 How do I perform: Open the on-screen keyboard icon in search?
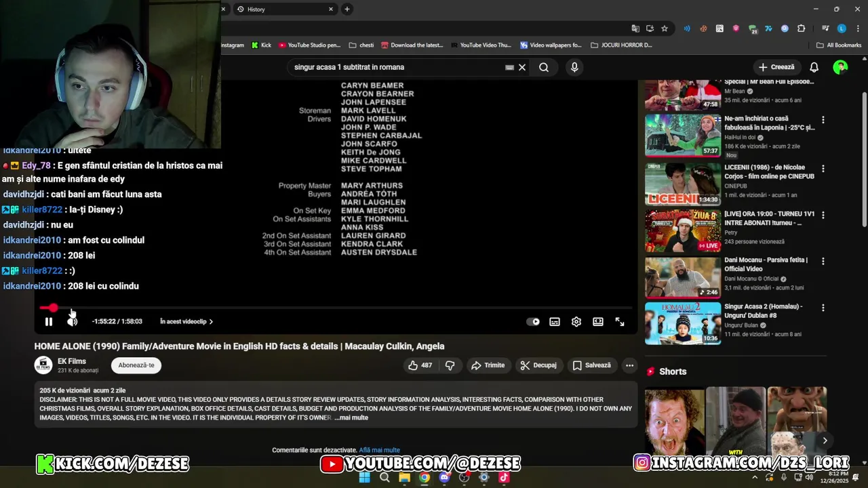[x=509, y=67]
